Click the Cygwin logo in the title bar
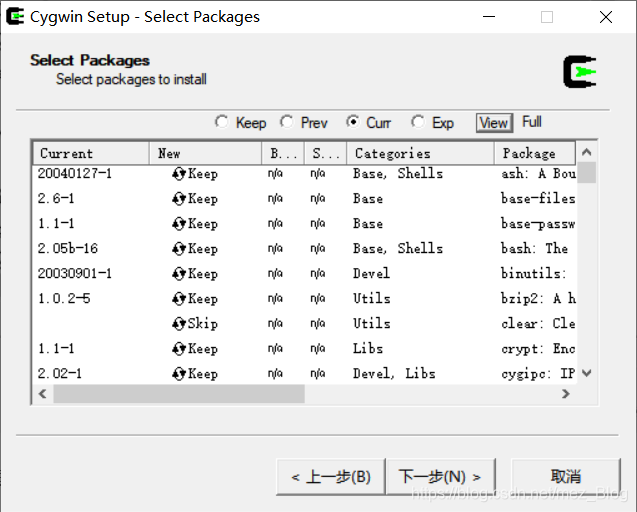637x512 pixels. click(x=15, y=17)
